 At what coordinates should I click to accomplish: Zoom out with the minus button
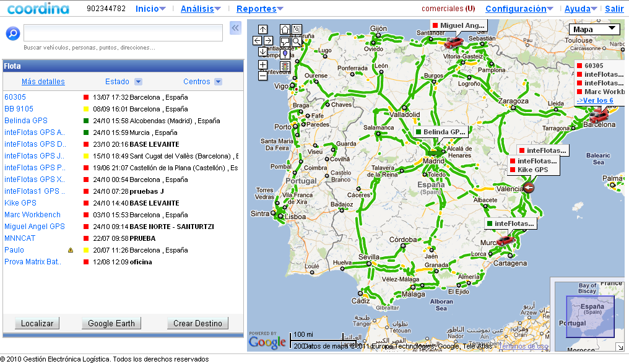pyautogui.click(x=262, y=76)
